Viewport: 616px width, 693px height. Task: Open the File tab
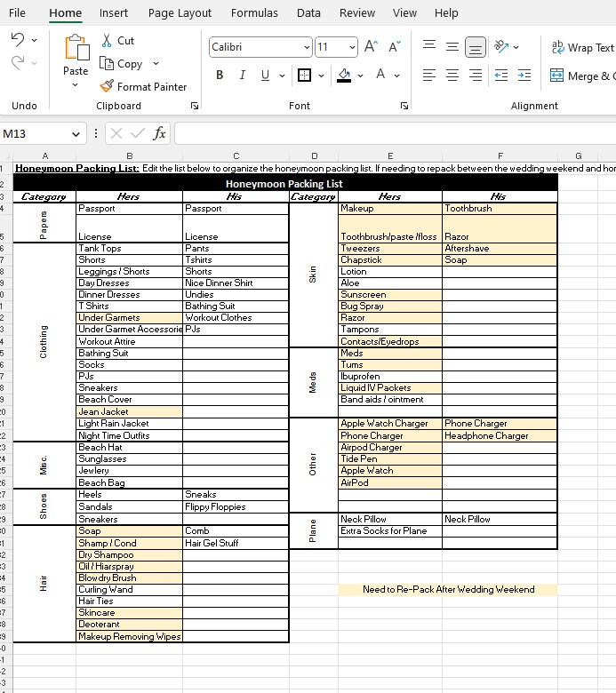[x=17, y=12]
